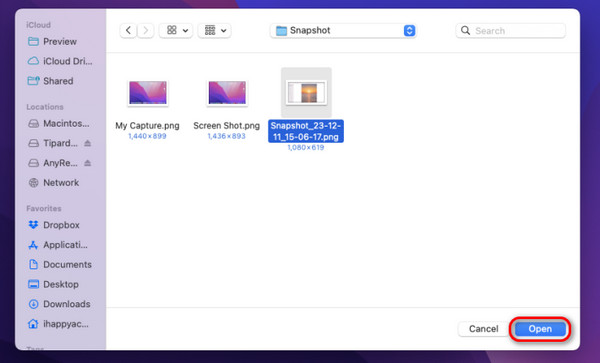The image size is (600, 363).
Task: Click the Network globe icon
Action: (34, 183)
